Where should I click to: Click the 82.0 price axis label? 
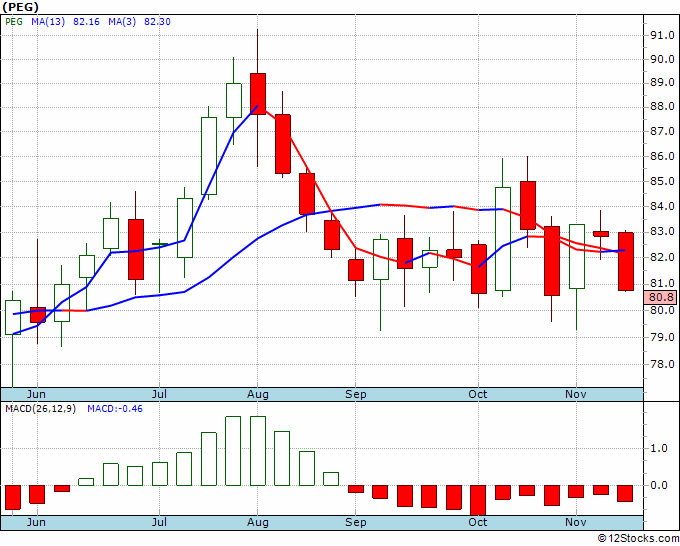(662, 257)
